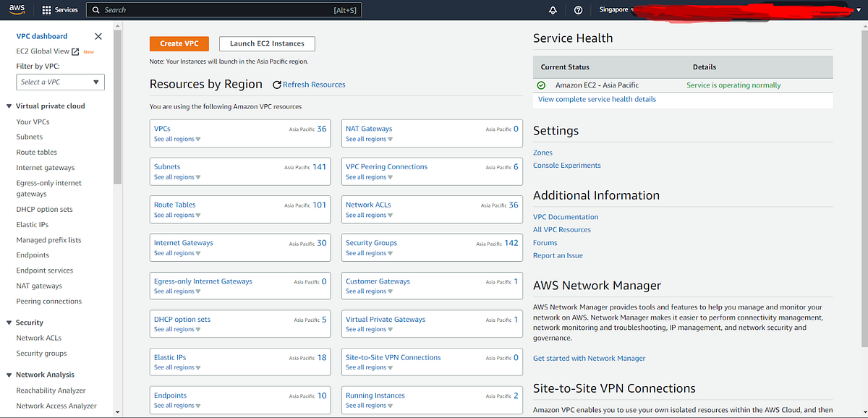868x418 pixels.
Task: Click the EC2 Global View external link icon
Action: [75, 52]
